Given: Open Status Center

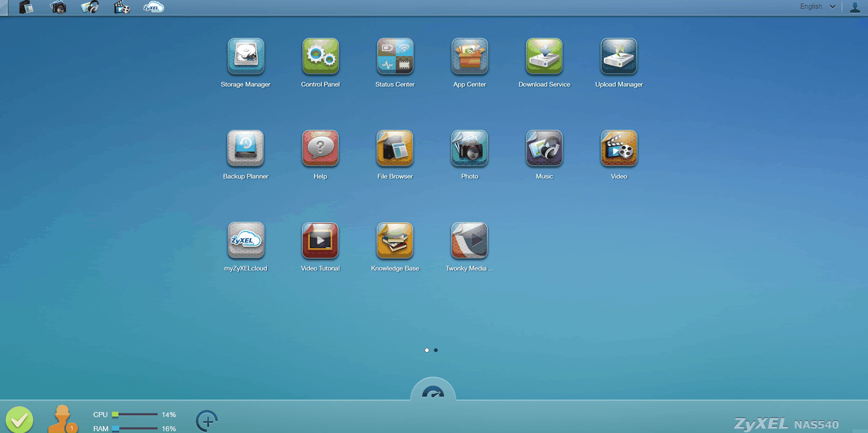Looking at the screenshot, I should (395, 56).
